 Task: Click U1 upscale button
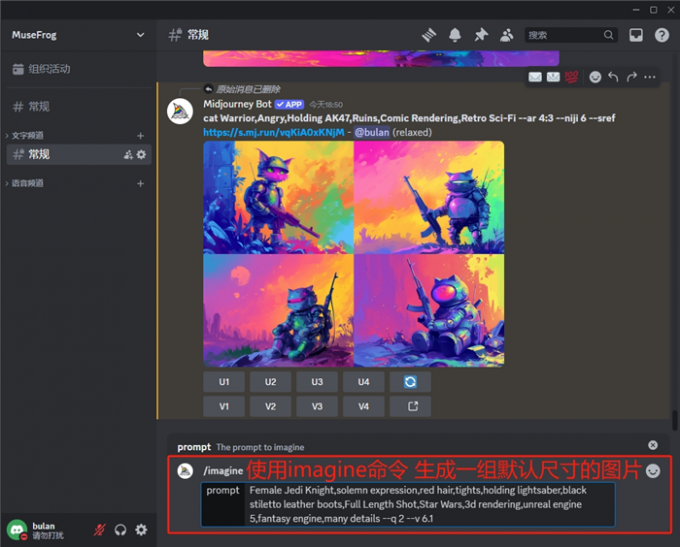coord(224,382)
